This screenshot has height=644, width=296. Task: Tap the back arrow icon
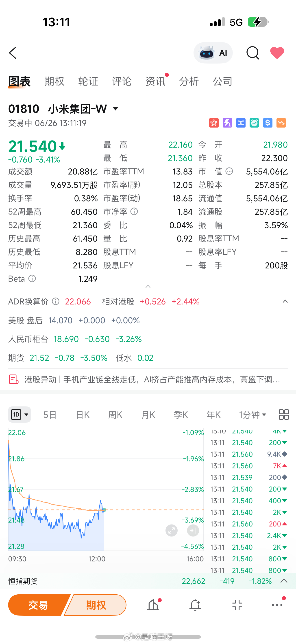tap(13, 53)
